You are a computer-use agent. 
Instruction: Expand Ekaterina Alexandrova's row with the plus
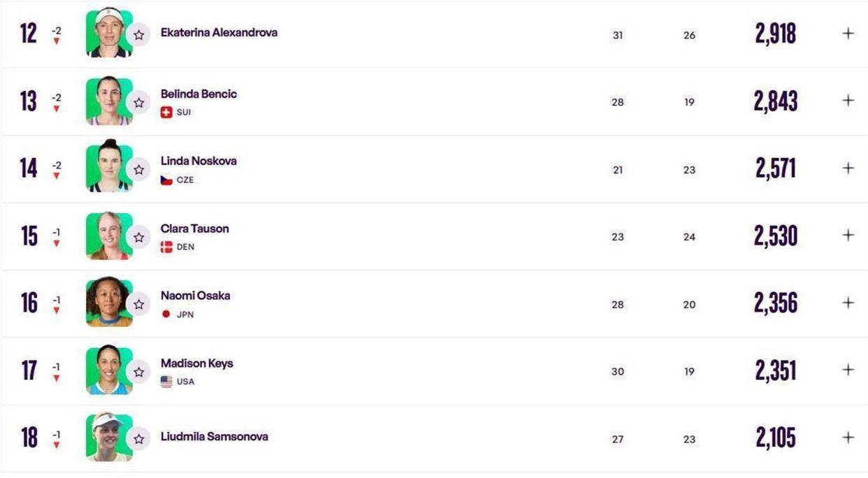tap(848, 33)
